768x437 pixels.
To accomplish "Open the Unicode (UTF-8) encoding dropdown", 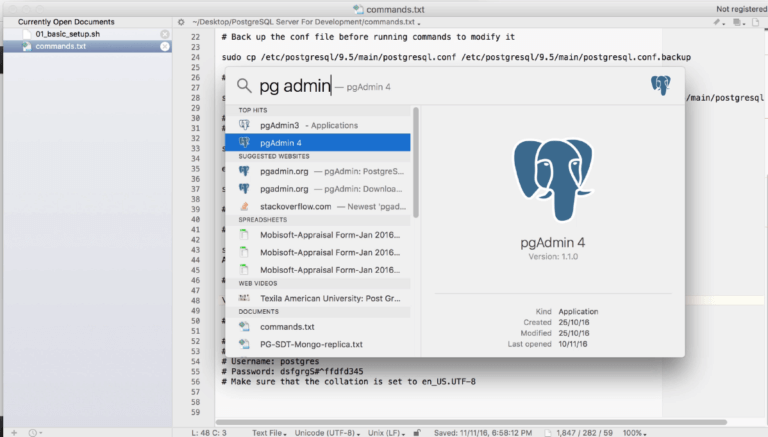I will (x=327, y=433).
